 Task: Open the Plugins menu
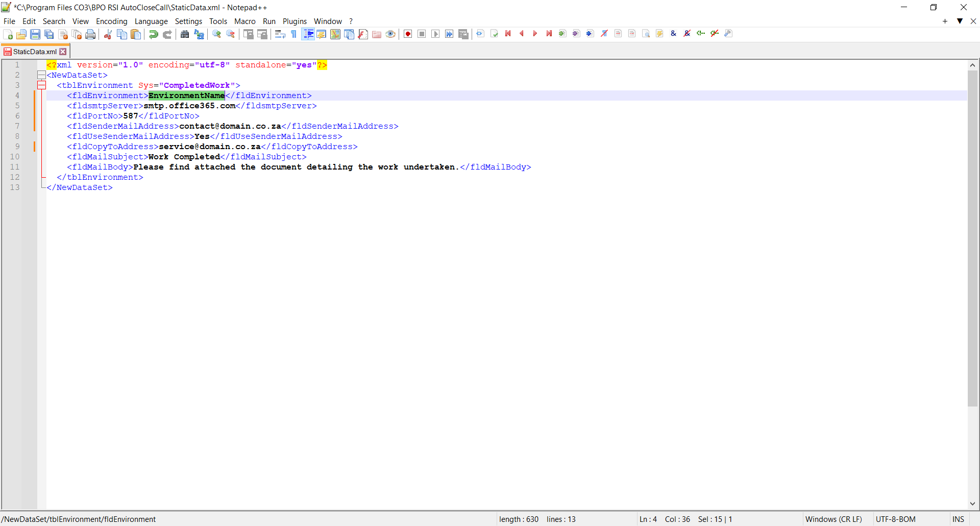point(295,21)
